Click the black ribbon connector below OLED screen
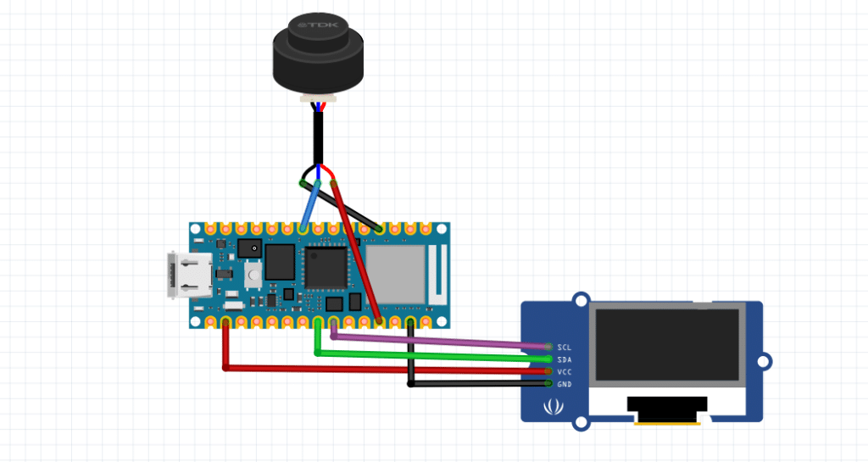 point(668,409)
